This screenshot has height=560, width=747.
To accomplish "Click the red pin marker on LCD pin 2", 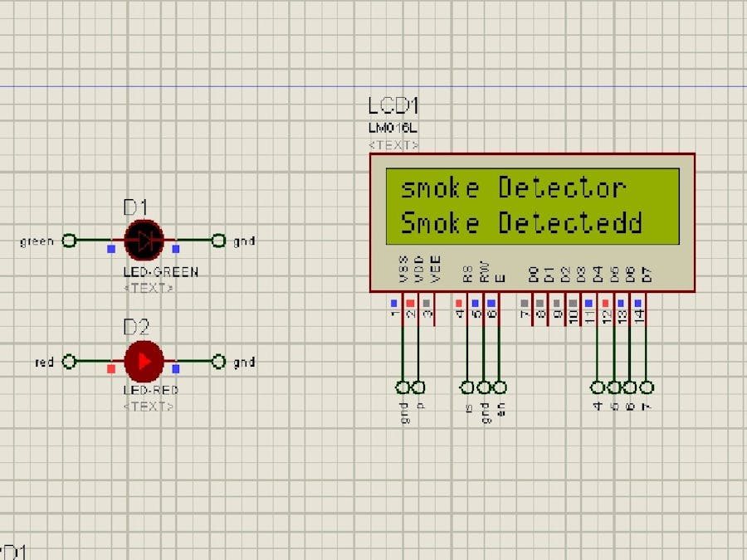I will (410, 303).
